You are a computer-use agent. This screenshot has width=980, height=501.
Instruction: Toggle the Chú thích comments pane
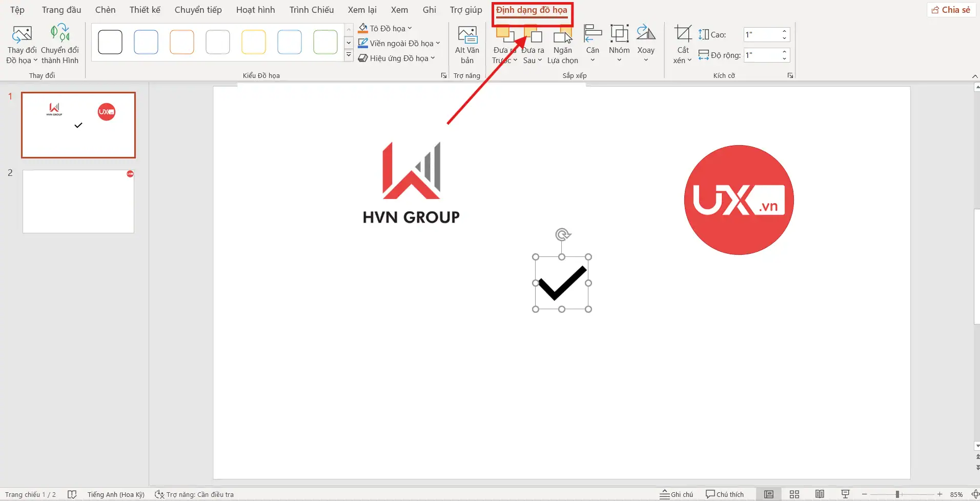725,494
